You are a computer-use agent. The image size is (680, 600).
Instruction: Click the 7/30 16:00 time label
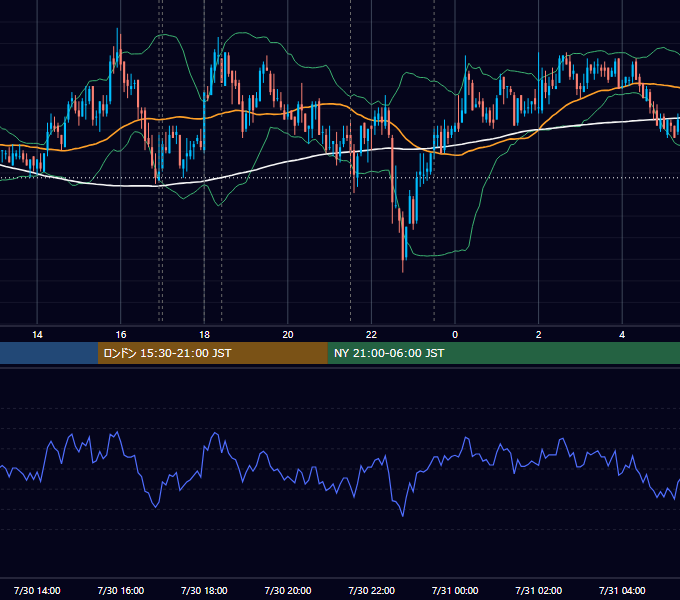[121, 590]
